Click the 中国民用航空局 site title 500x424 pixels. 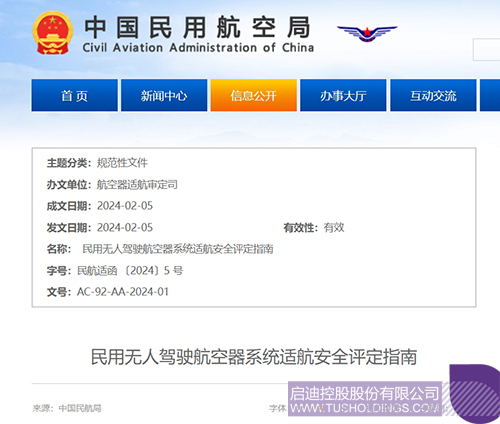tap(197, 27)
